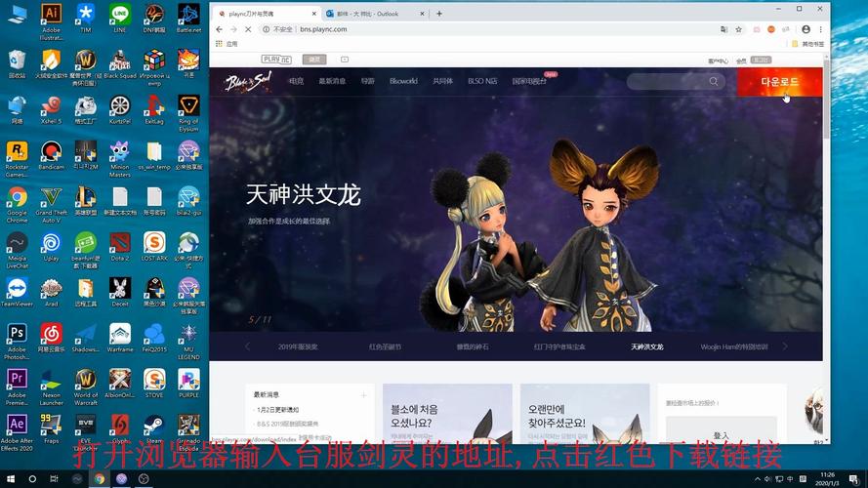This screenshot has height=488, width=868.
Task: Bookmark this page with the star icon
Action: pyautogui.click(x=739, y=29)
